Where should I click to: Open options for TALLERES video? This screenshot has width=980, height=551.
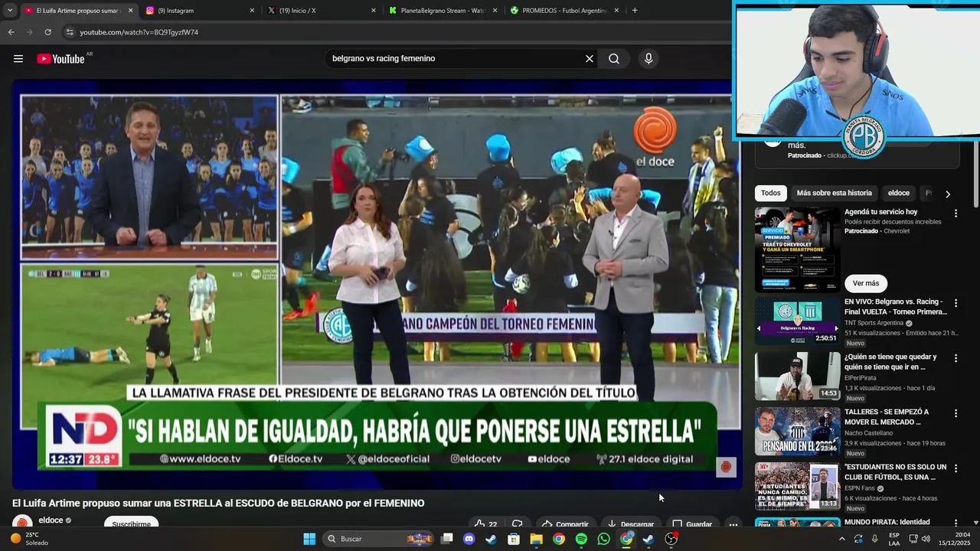955,414
